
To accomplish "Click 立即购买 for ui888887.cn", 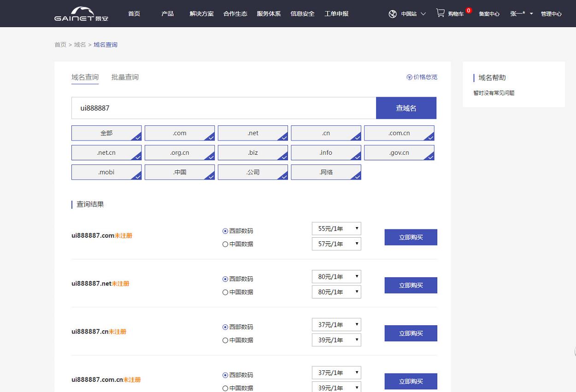I will (410, 333).
